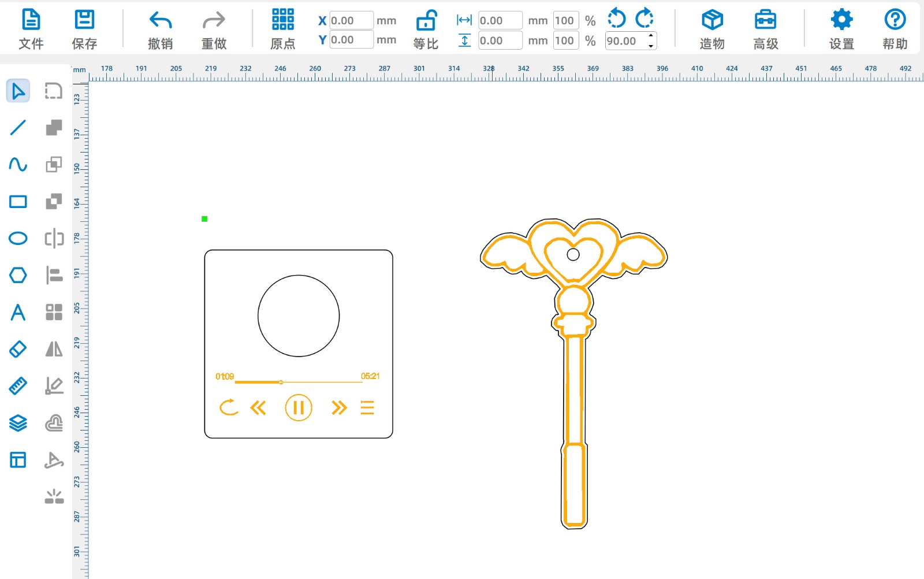Select the Line drawing tool

(x=18, y=128)
